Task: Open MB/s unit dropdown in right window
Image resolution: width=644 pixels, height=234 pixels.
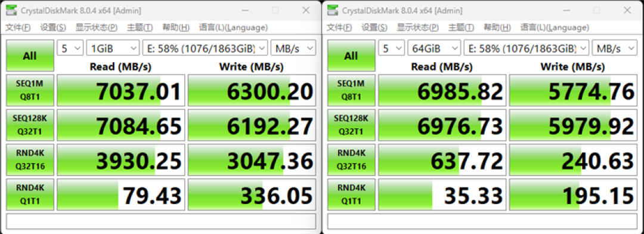Action: [x=614, y=48]
